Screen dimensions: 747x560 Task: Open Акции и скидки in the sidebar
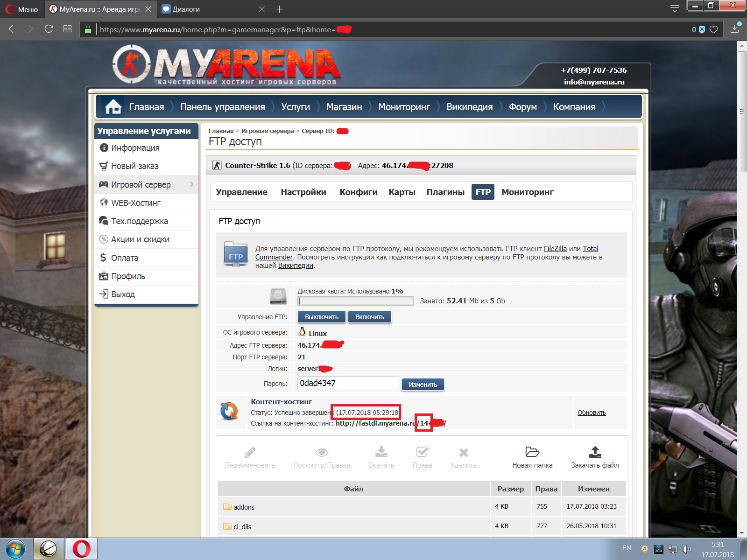pyautogui.click(x=147, y=239)
